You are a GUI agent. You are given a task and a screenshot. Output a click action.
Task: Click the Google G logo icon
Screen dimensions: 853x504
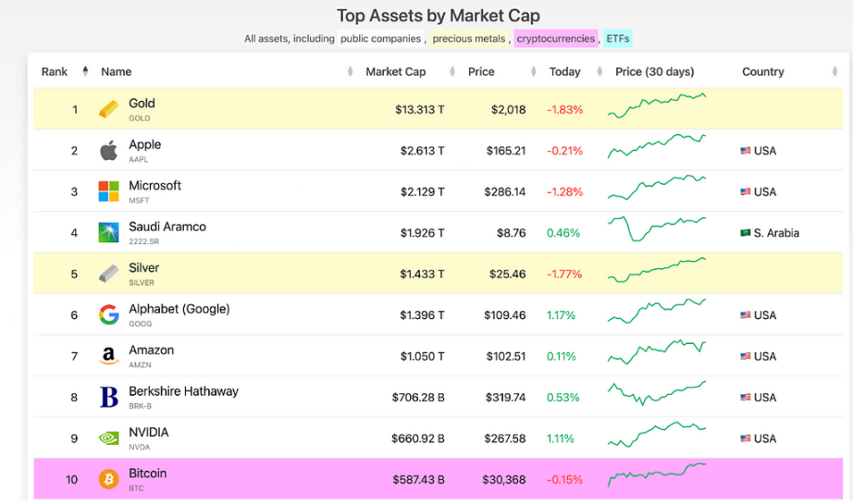[x=108, y=314]
